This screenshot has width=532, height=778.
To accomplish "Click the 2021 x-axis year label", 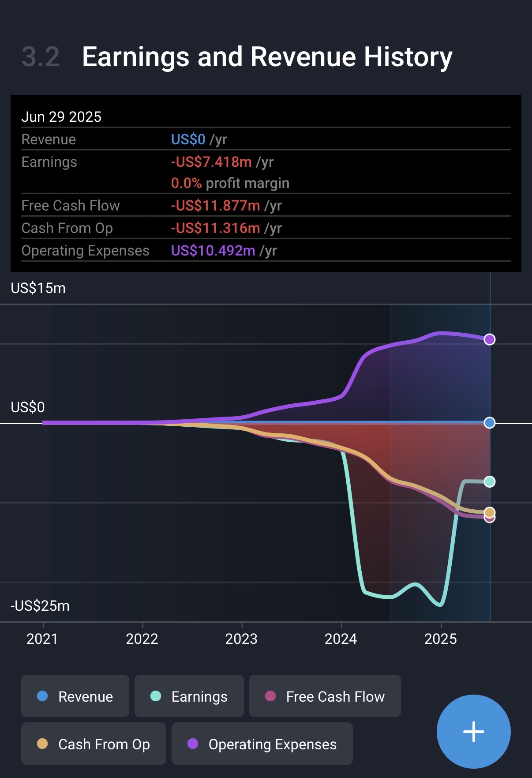I will [x=42, y=639].
